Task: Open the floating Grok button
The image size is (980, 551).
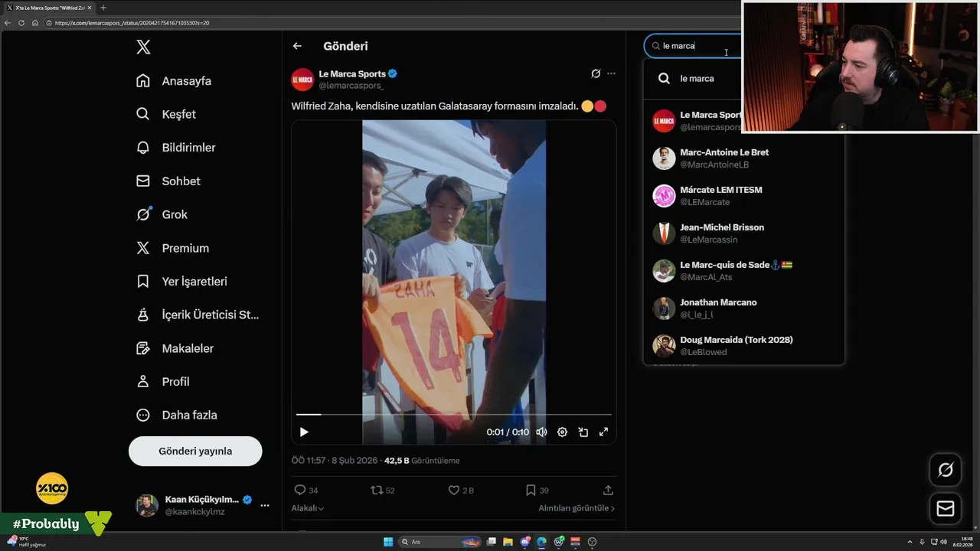Action: tap(946, 470)
